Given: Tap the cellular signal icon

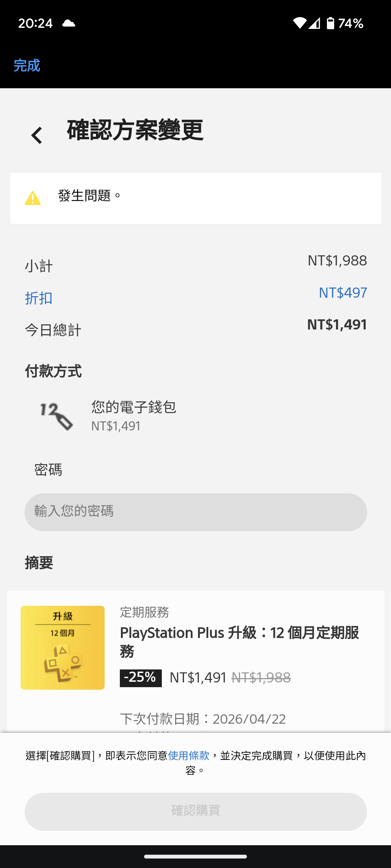Looking at the screenshot, I should (315, 23).
